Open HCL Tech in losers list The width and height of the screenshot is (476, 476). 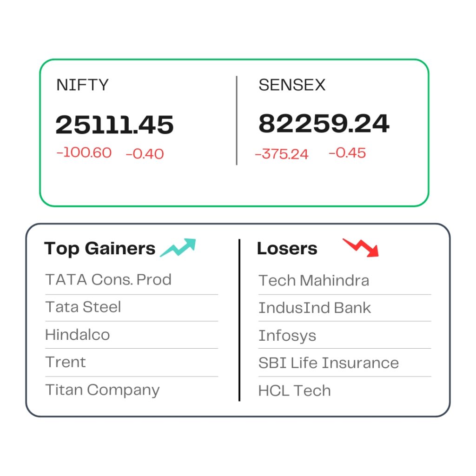(x=294, y=390)
